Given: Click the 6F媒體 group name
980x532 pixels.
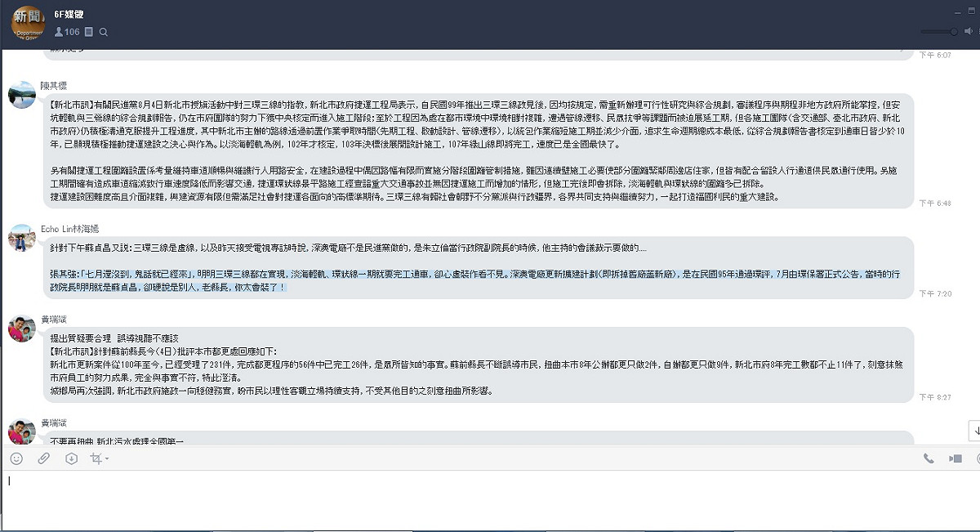Looking at the screenshot, I should [69, 14].
